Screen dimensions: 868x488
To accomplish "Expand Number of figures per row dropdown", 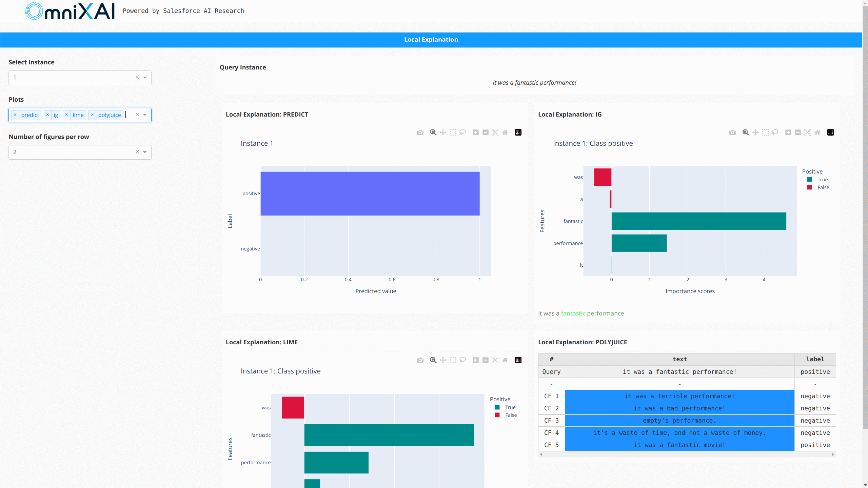I will coord(145,152).
